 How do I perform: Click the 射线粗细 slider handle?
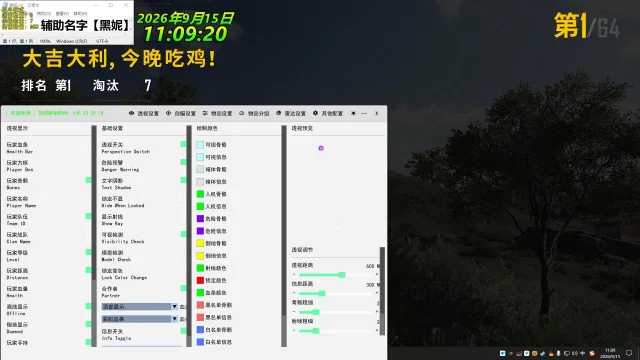316,331
